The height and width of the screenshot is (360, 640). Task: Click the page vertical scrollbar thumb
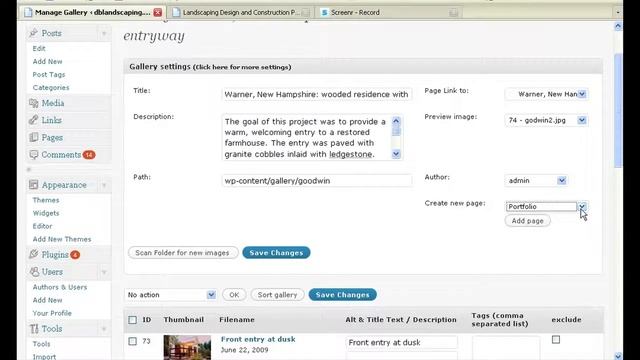click(618, 110)
